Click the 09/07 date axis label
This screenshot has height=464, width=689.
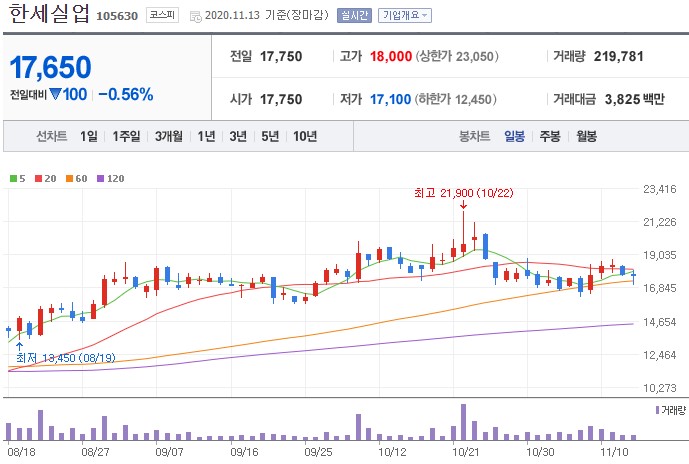(170, 452)
